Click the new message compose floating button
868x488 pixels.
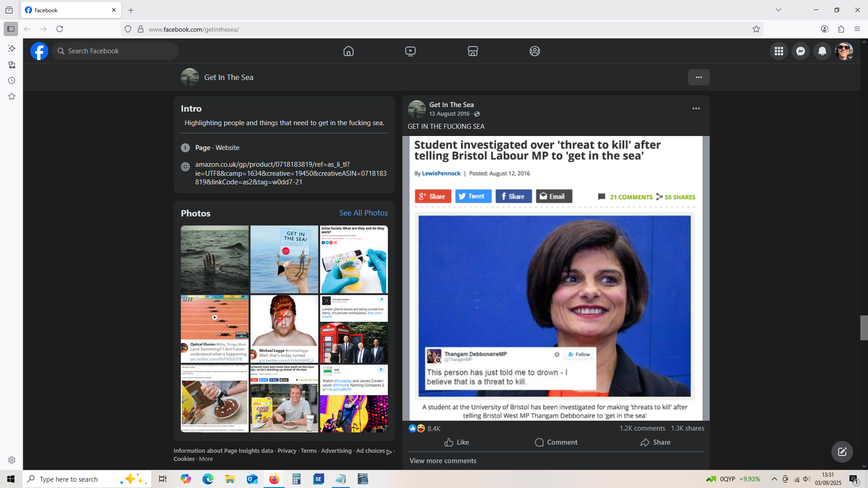pyautogui.click(x=842, y=452)
